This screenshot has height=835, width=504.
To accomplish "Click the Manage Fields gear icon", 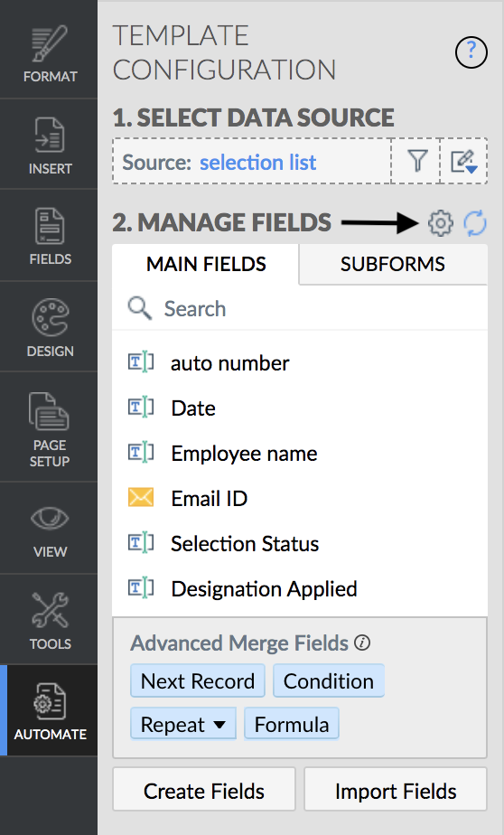I will coord(441,222).
